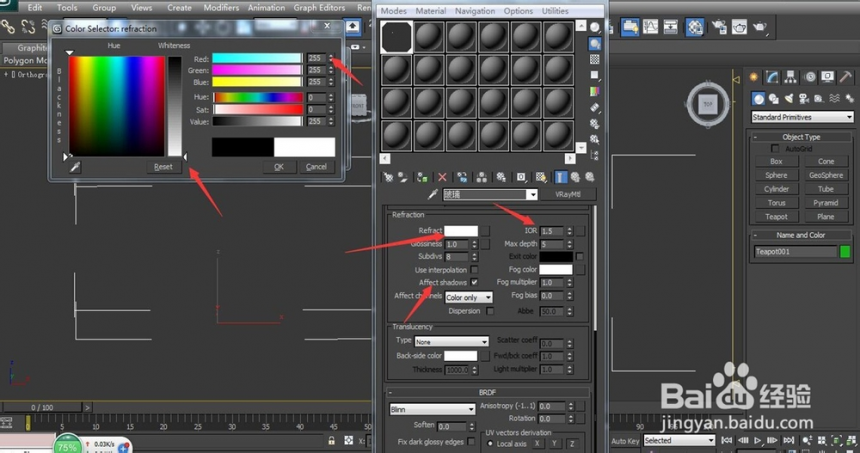Click Teapot object type button
This screenshot has width=860, height=453.
pyautogui.click(x=776, y=217)
